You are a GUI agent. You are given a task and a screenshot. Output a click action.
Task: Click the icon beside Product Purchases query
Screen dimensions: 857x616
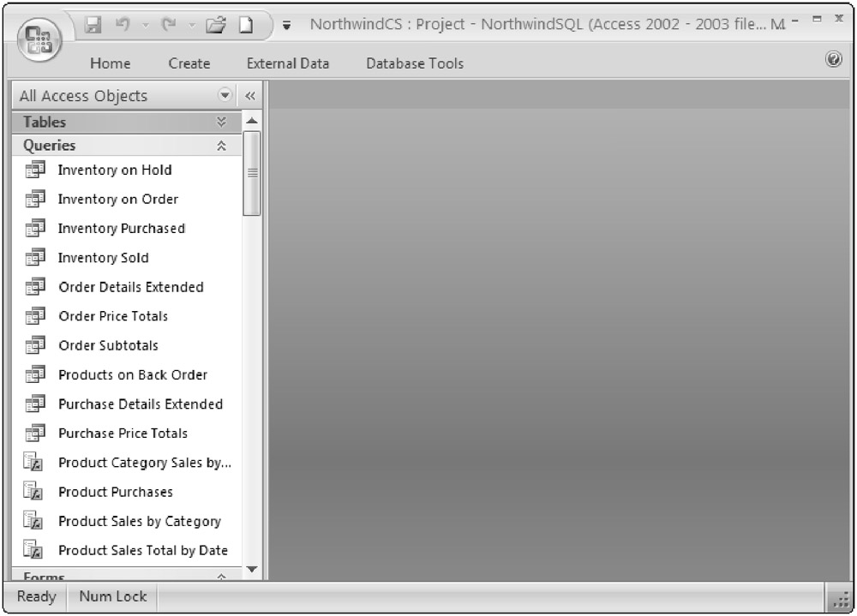(x=33, y=492)
